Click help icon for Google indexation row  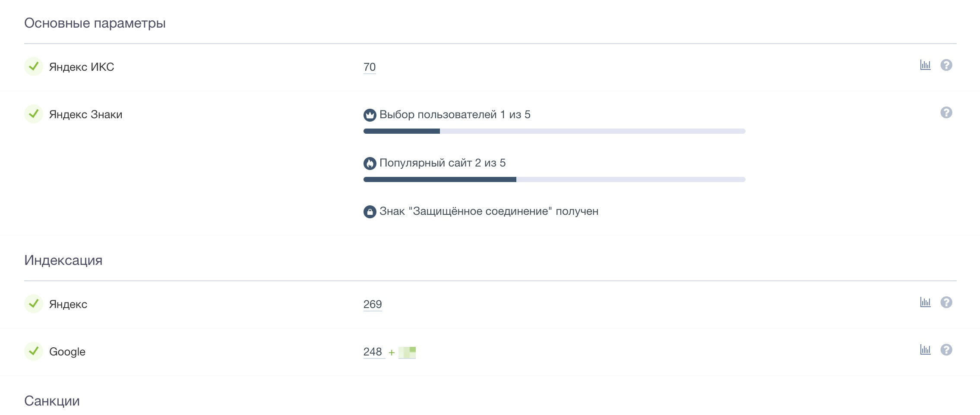click(946, 350)
